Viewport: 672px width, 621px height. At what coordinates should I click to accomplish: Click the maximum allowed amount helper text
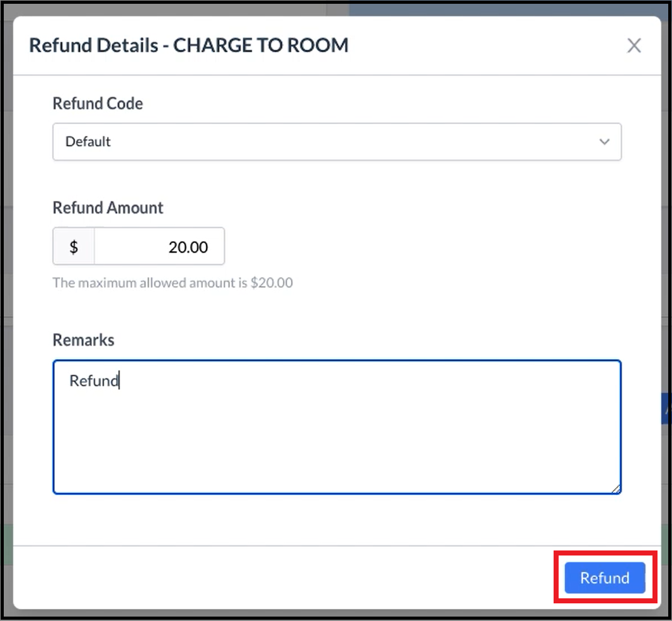tap(173, 282)
